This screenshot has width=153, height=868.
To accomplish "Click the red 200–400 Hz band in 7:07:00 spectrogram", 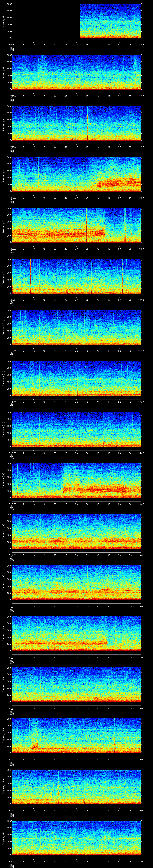I will 119,183.
